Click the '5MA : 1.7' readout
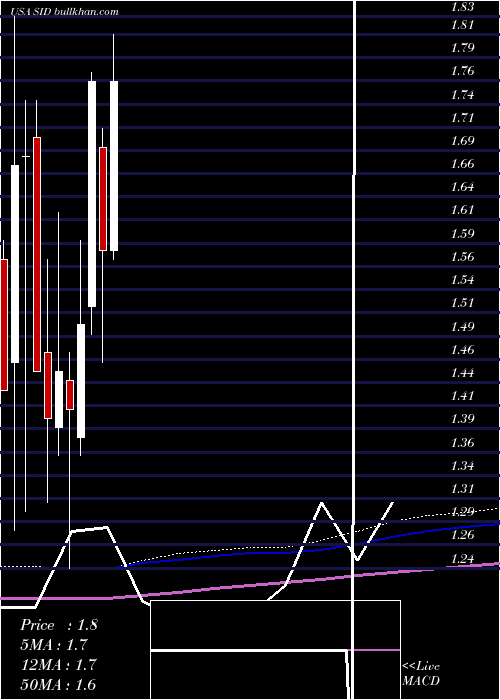 (54, 645)
